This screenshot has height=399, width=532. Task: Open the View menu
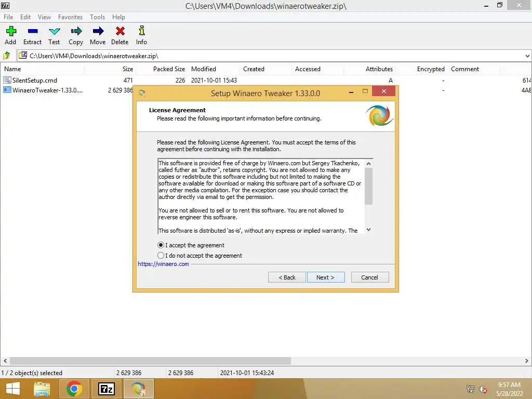pyautogui.click(x=44, y=17)
